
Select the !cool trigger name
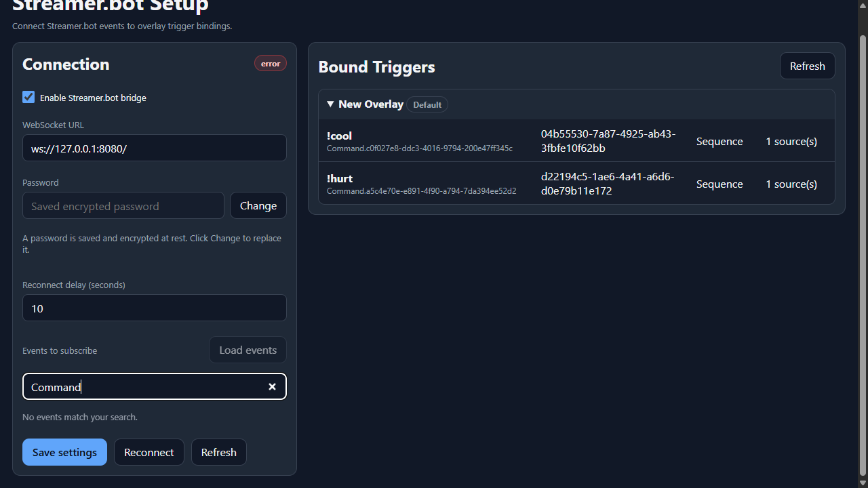(x=339, y=136)
